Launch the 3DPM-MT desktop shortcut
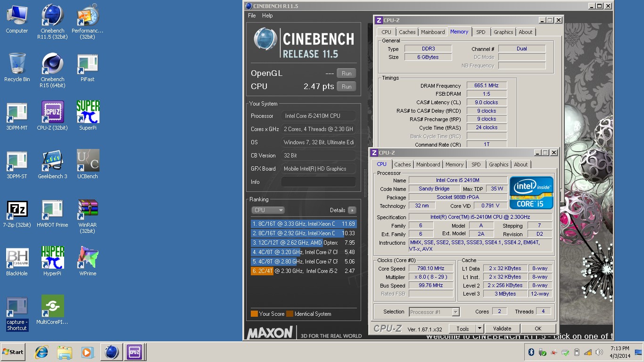The image size is (644, 362). coord(17,116)
